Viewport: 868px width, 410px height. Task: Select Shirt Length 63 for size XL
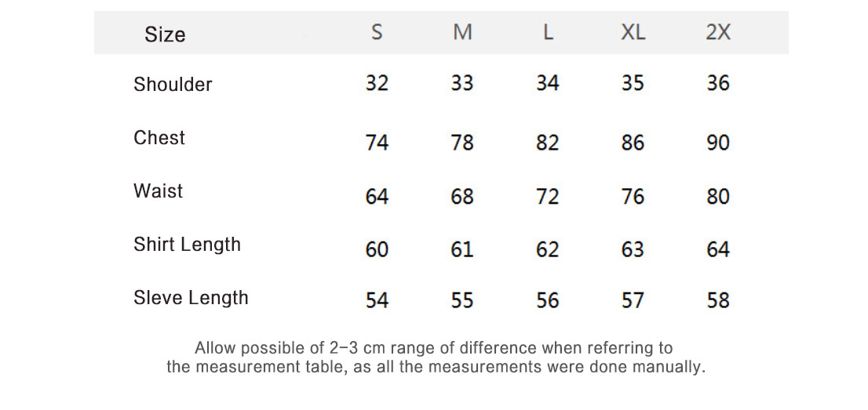(633, 249)
